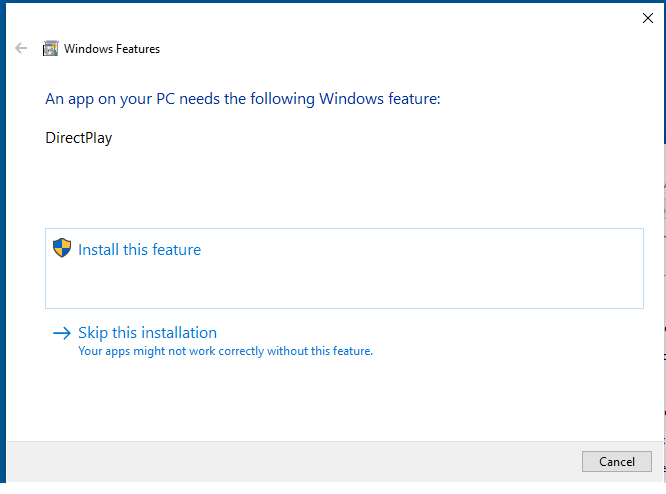
Task: Click the DirectPlay feature name
Action: coord(79,138)
